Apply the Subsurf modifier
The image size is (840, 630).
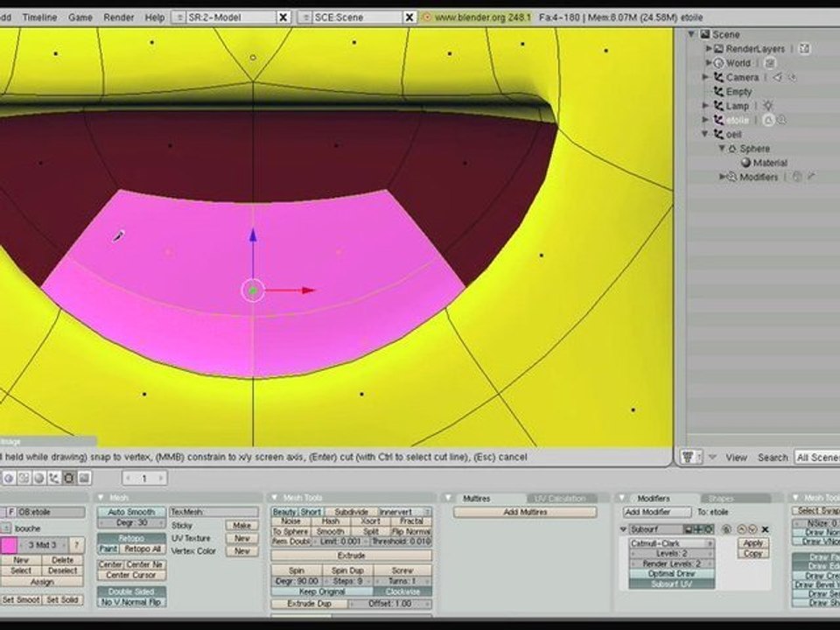pyautogui.click(x=752, y=543)
